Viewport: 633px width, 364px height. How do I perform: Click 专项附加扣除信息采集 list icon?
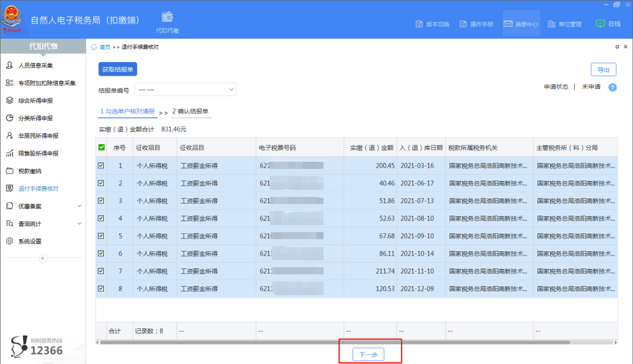point(10,83)
